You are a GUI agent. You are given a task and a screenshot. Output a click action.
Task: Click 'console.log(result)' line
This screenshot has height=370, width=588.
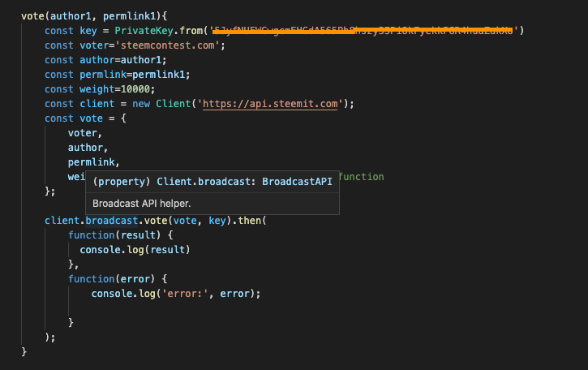[135, 250]
